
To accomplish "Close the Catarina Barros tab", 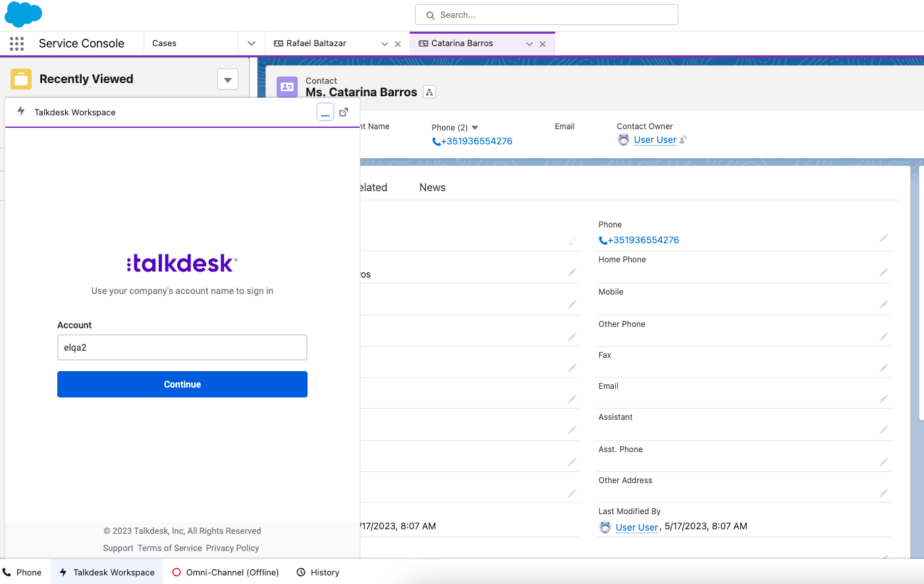I will coord(543,44).
